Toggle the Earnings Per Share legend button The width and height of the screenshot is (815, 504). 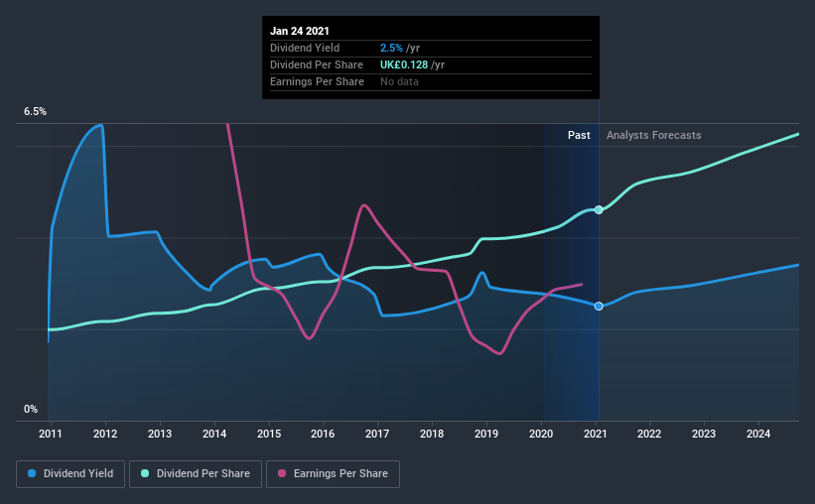334,474
